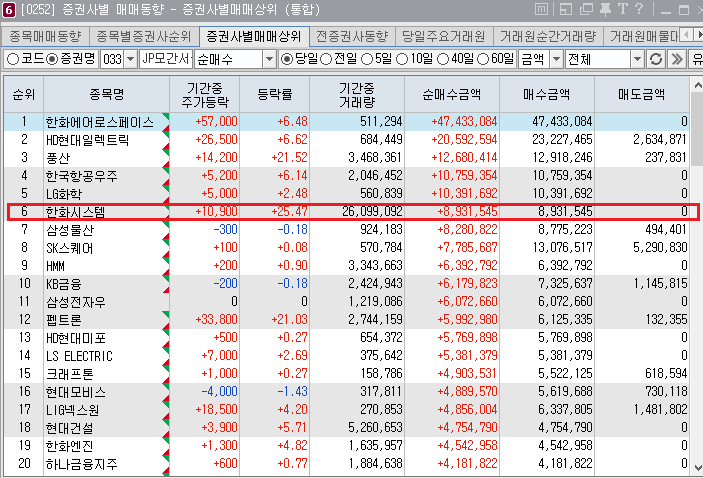Screen dimensions: 703x478
Task: Select the 삼성물산 row
Action: coord(347,230)
